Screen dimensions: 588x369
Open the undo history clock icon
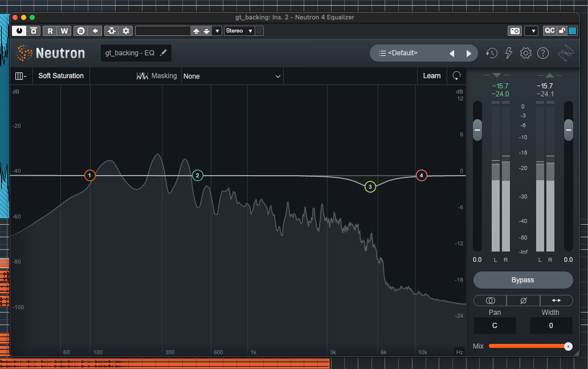coord(492,53)
